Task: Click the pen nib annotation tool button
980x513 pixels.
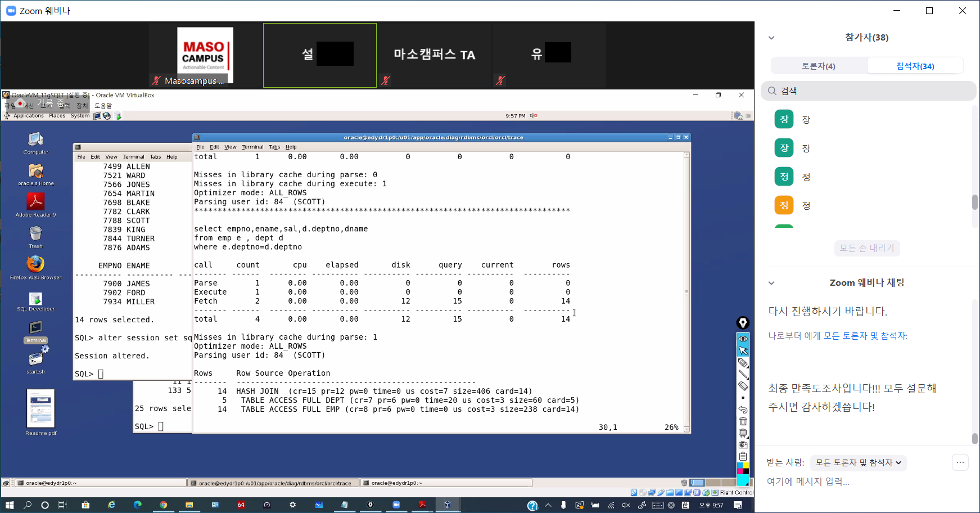Action: click(743, 323)
